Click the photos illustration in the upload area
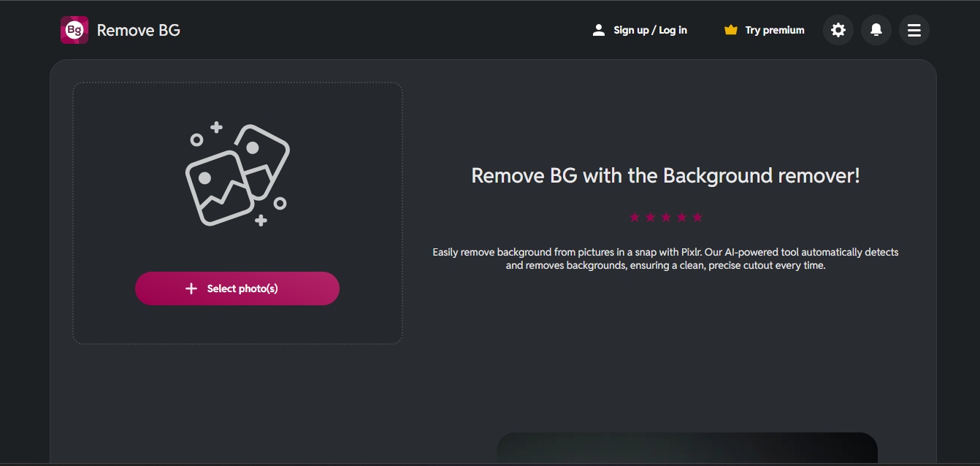 (237, 174)
